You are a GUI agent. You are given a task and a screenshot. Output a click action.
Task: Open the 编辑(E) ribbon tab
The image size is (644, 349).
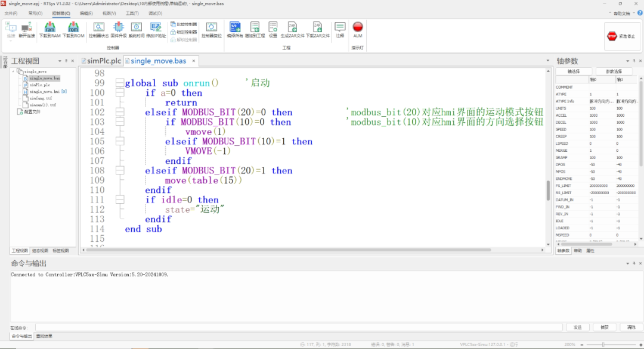86,13
